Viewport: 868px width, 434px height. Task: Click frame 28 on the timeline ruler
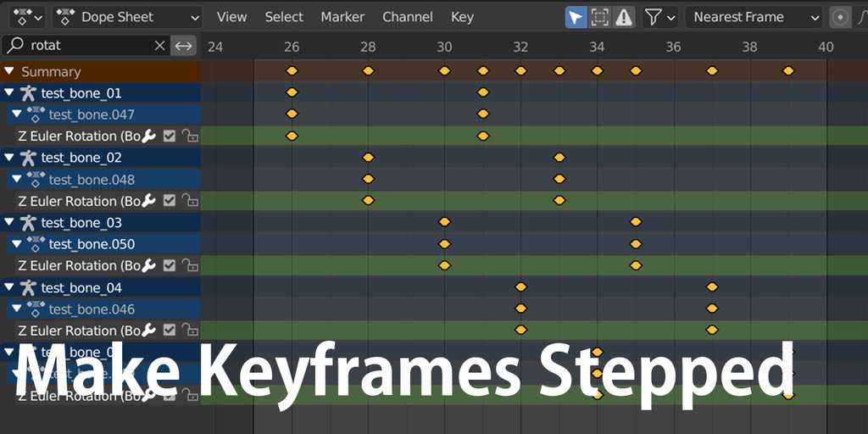[368, 47]
